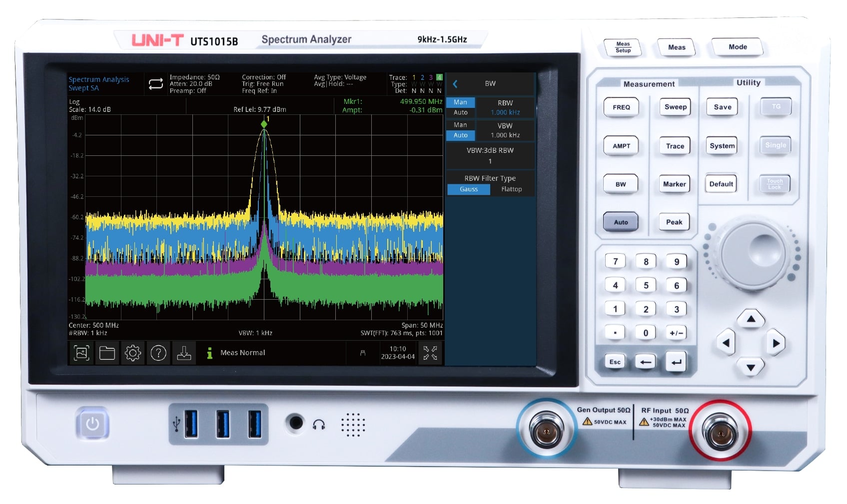Tap the VBW:3dB RBW ratio field
This screenshot has width=847, height=504.
(x=490, y=156)
